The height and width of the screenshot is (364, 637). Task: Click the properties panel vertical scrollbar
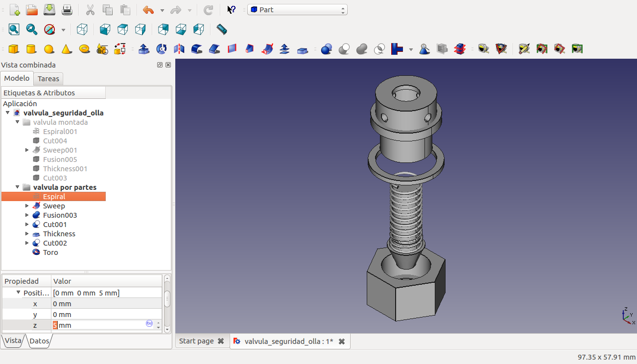(167, 298)
